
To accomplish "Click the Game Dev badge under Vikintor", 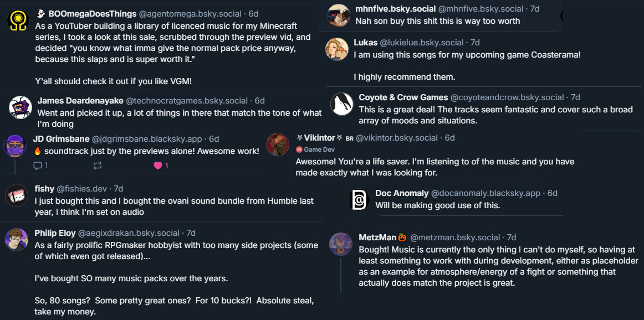I will tap(315, 149).
